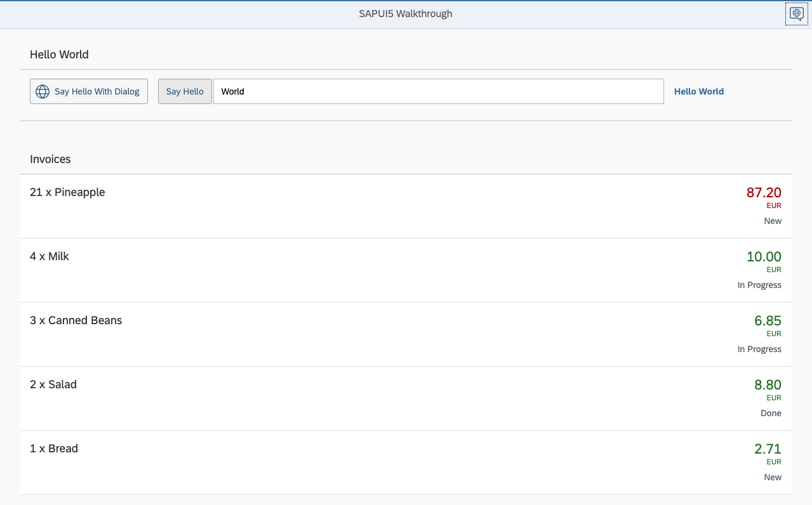Click the Say Hello With Dialog button
This screenshot has width=812, height=505.
(89, 91)
